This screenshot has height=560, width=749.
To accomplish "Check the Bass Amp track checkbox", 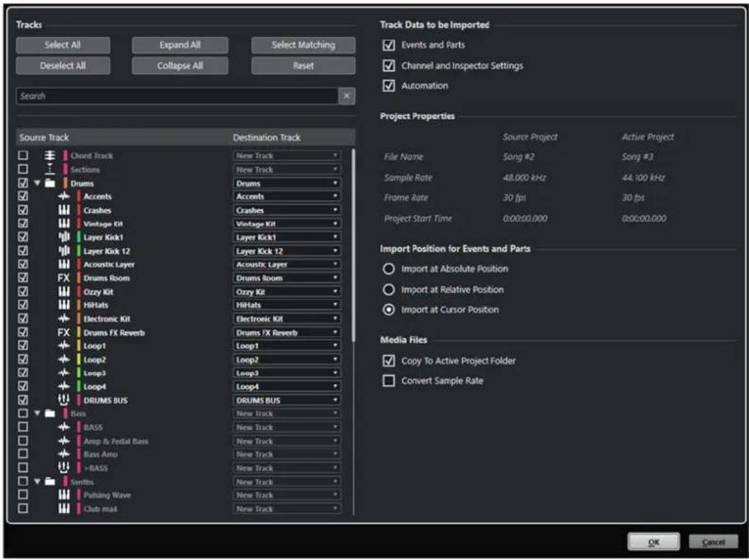I will [x=23, y=454].
